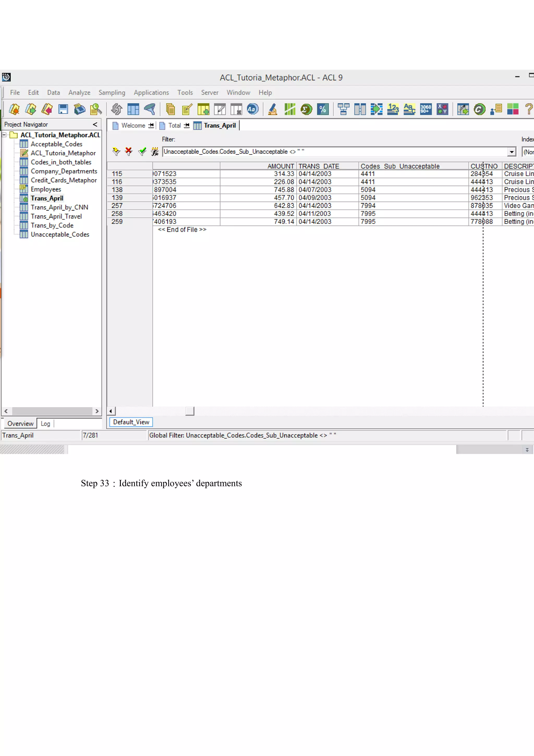
Task: Open the Filter expression dropdown arrow
Action: tap(511, 152)
